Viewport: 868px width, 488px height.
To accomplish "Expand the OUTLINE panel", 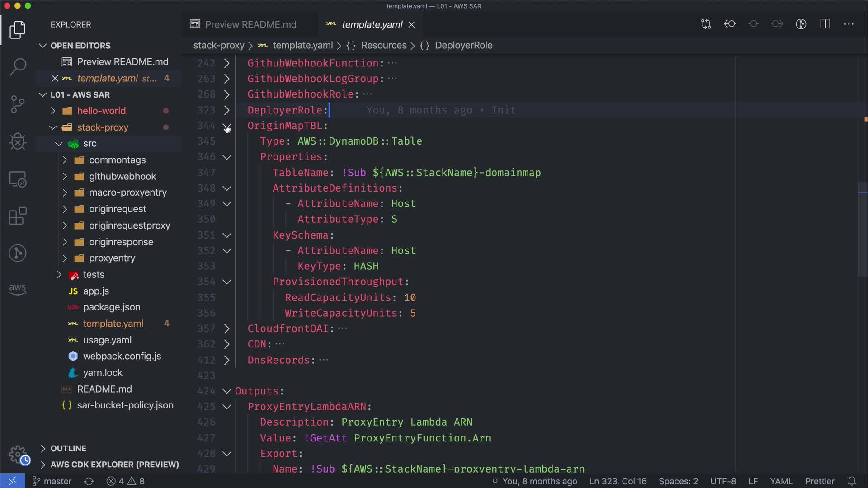I will pyautogui.click(x=68, y=448).
